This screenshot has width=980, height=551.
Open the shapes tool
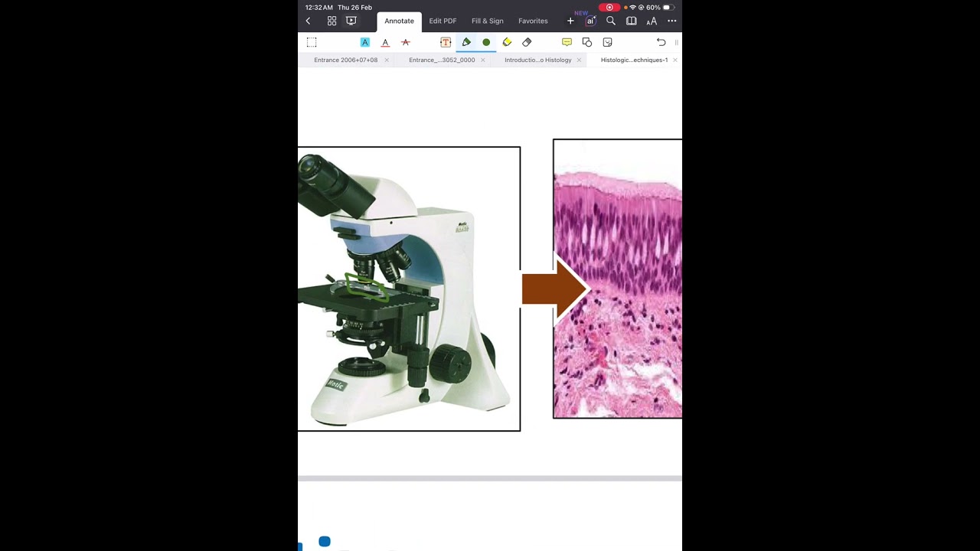587,42
